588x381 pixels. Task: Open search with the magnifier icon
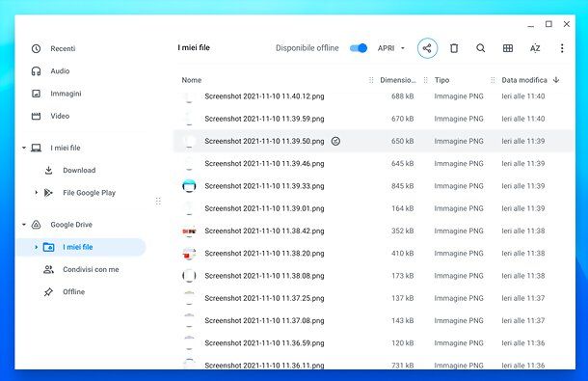480,48
